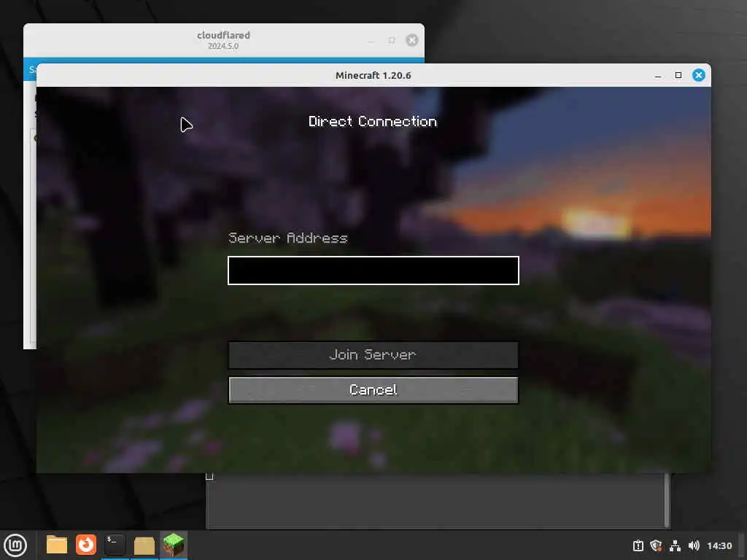Open the file manager from the taskbar
The height and width of the screenshot is (560, 747).
pyautogui.click(x=57, y=545)
